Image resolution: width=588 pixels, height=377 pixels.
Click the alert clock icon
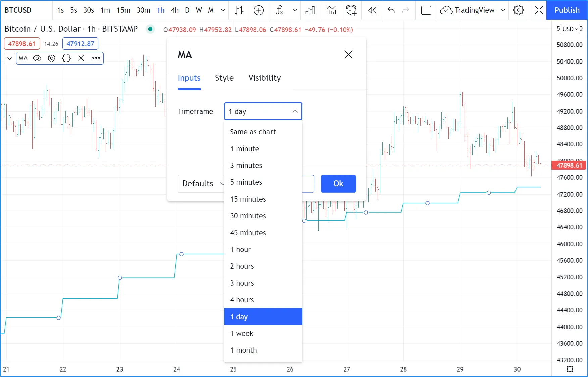tap(351, 10)
